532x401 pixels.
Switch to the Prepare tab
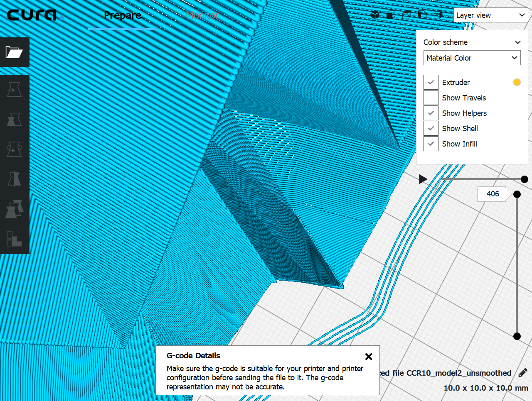tap(123, 15)
